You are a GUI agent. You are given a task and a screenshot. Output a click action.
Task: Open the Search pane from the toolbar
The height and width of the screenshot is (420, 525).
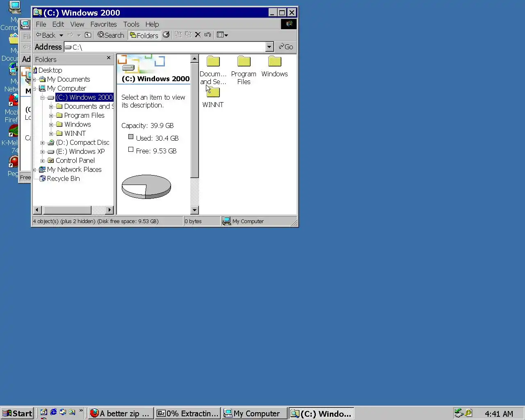coord(111,35)
